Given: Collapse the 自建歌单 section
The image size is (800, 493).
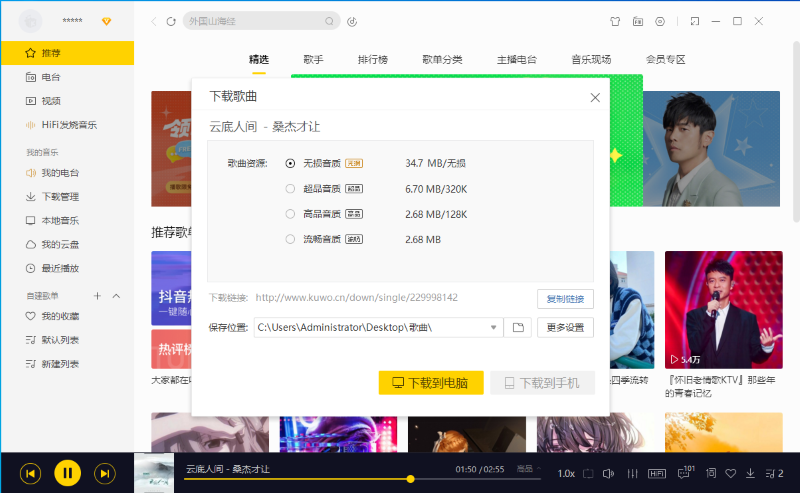Looking at the screenshot, I should [x=116, y=296].
